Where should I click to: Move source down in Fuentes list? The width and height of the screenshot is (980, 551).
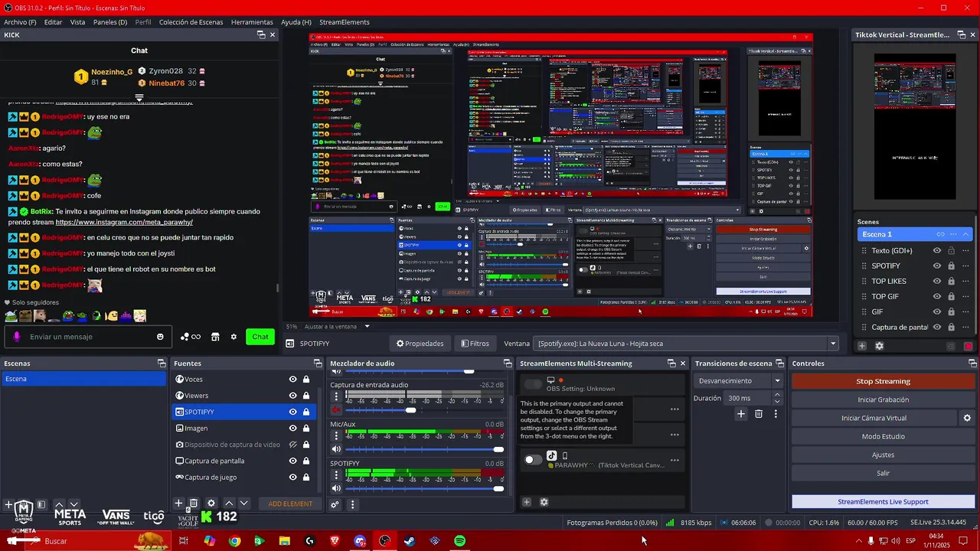click(244, 503)
